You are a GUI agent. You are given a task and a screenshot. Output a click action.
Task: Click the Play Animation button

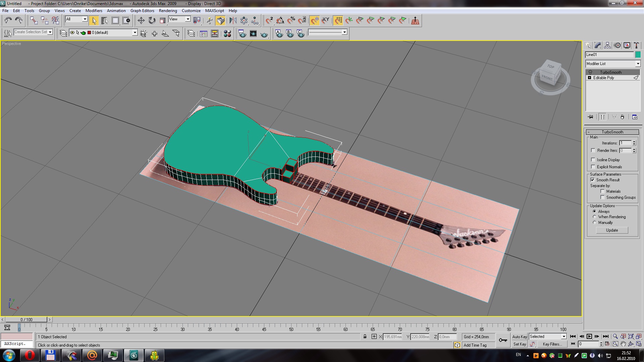[589, 337]
